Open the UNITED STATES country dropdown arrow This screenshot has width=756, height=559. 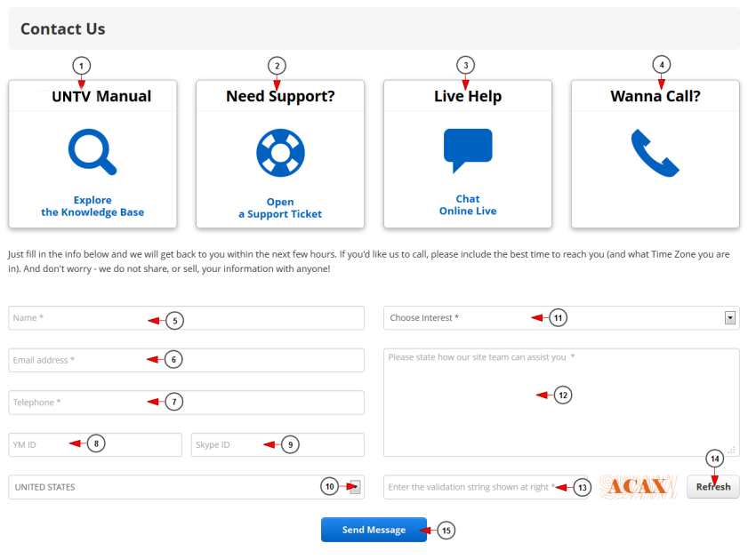pyautogui.click(x=355, y=486)
